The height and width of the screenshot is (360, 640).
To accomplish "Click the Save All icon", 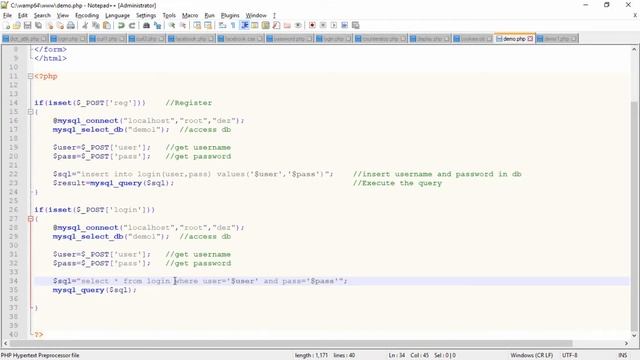I will point(38,25).
